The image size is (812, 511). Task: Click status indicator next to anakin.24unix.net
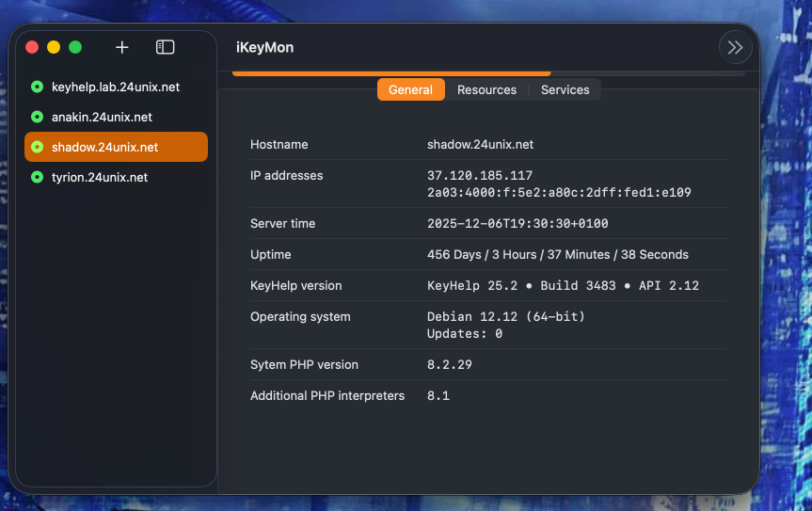tap(37, 117)
